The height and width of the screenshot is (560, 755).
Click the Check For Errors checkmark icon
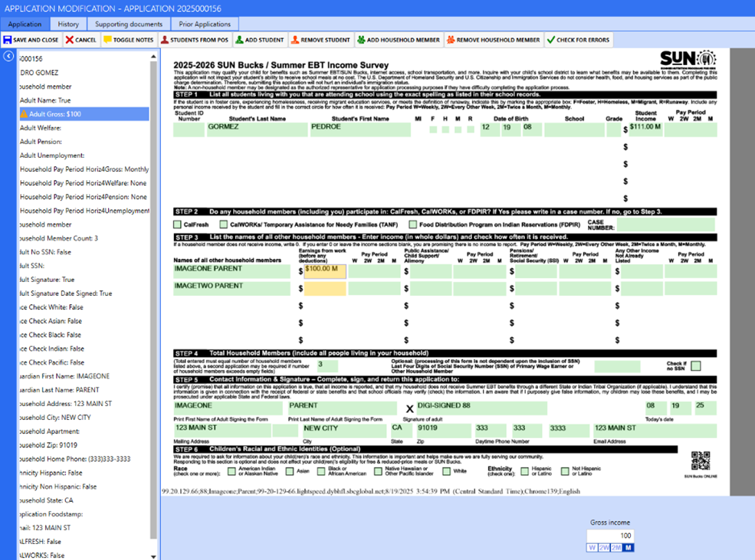tap(551, 40)
